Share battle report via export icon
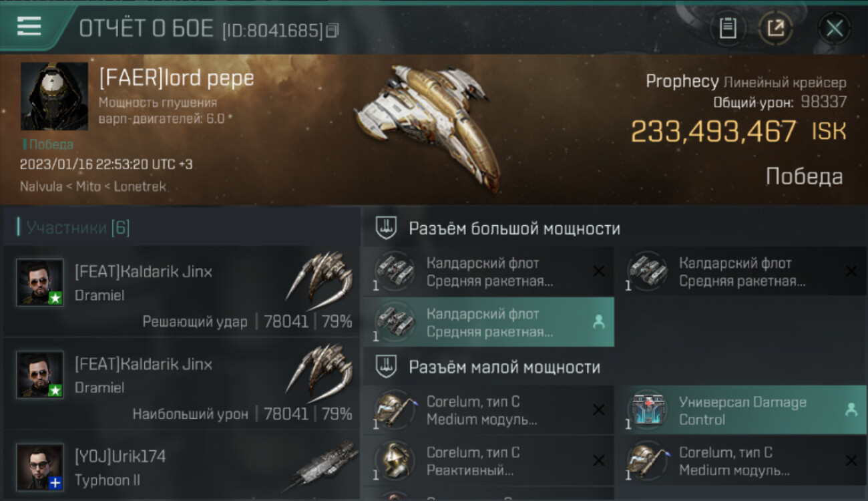Image resolution: width=868 pixels, height=501 pixels. tap(776, 28)
